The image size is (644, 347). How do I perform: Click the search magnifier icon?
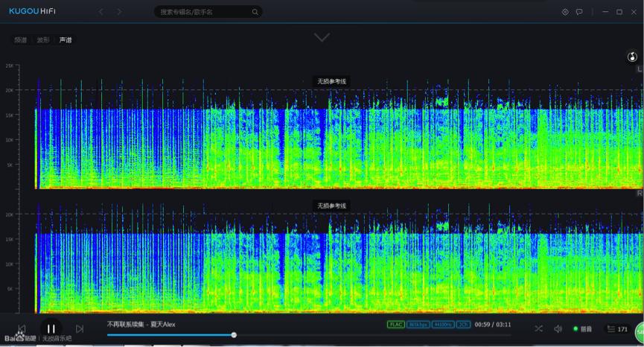pyautogui.click(x=255, y=12)
